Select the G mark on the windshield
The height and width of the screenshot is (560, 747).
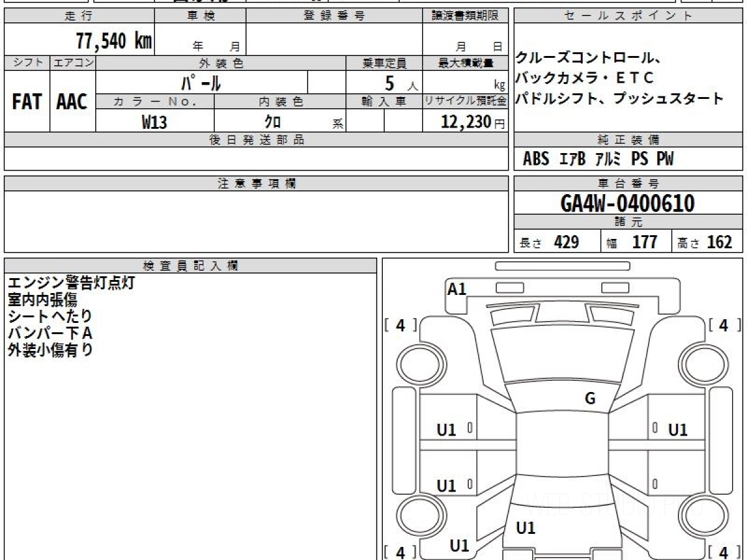[x=590, y=399]
